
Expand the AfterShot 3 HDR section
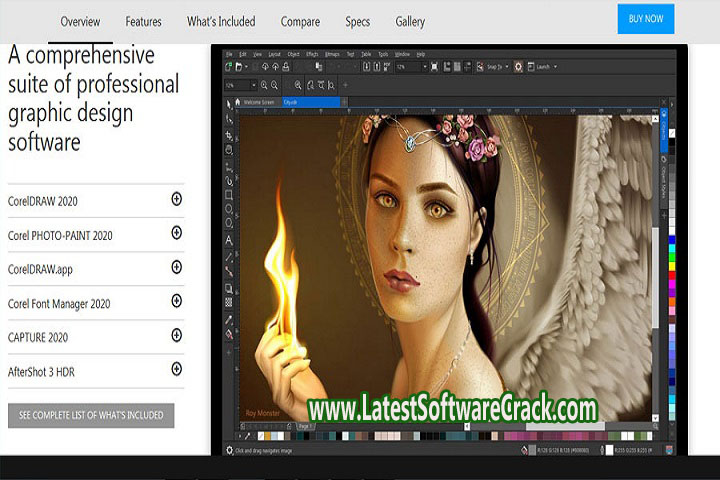click(x=176, y=369)
